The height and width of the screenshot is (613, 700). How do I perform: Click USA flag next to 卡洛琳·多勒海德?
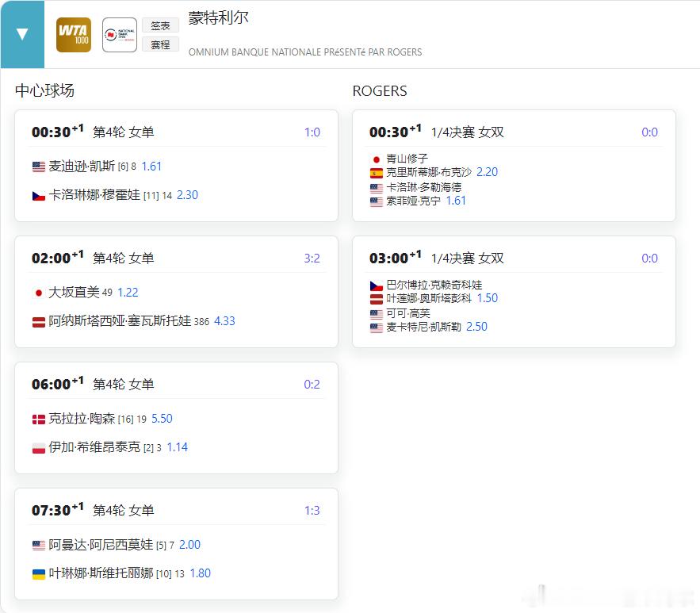(377, 188)
